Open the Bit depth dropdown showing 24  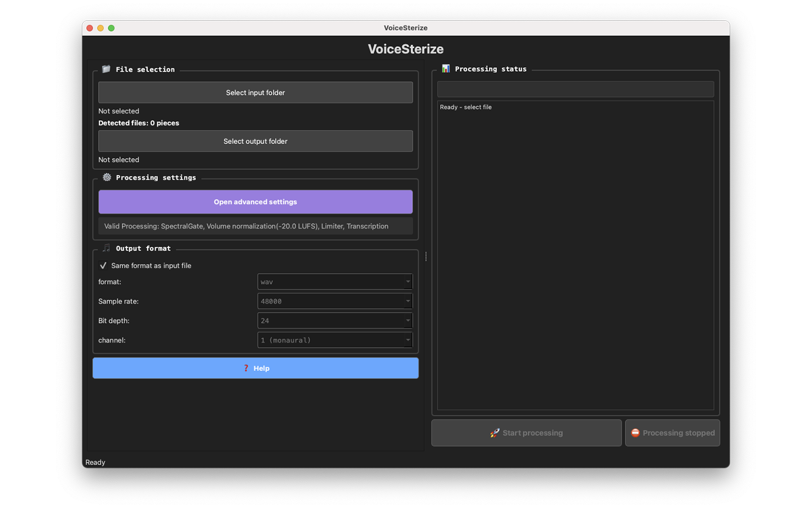(x=335, y=321)
